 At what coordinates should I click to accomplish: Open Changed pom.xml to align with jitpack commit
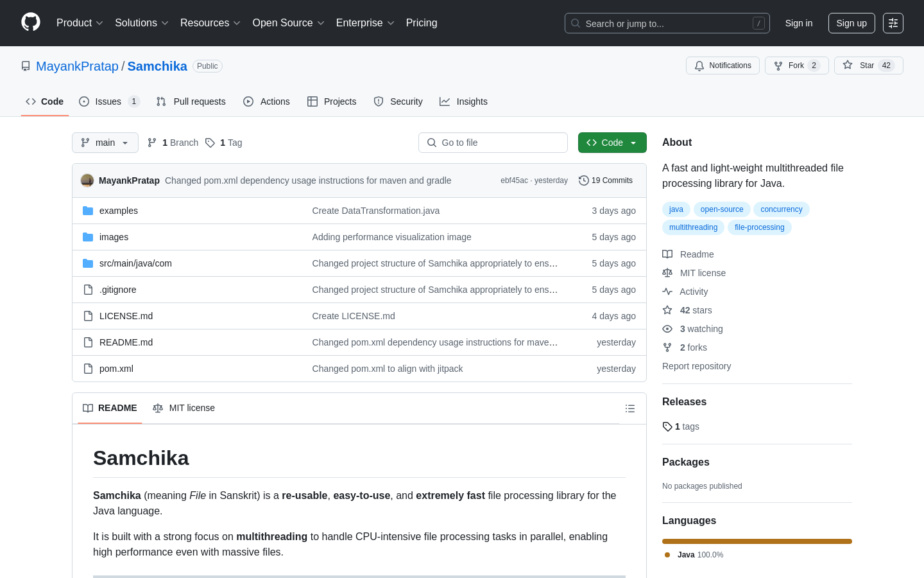388,369
